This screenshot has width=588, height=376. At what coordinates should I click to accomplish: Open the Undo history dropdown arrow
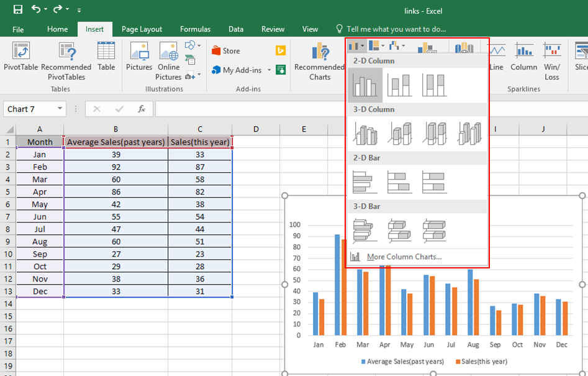point(46,9)
